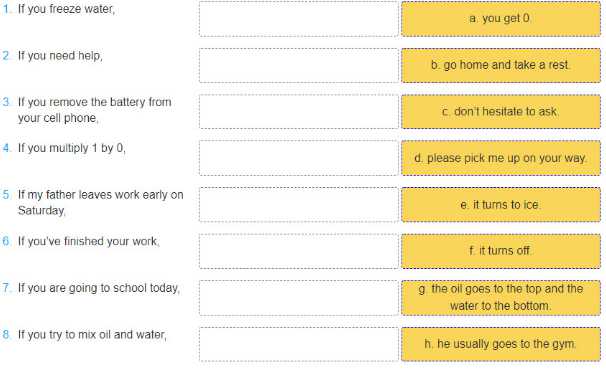
Task: Click the empty answer box for 'If you freeze water,'
Action: coord(299,19)
